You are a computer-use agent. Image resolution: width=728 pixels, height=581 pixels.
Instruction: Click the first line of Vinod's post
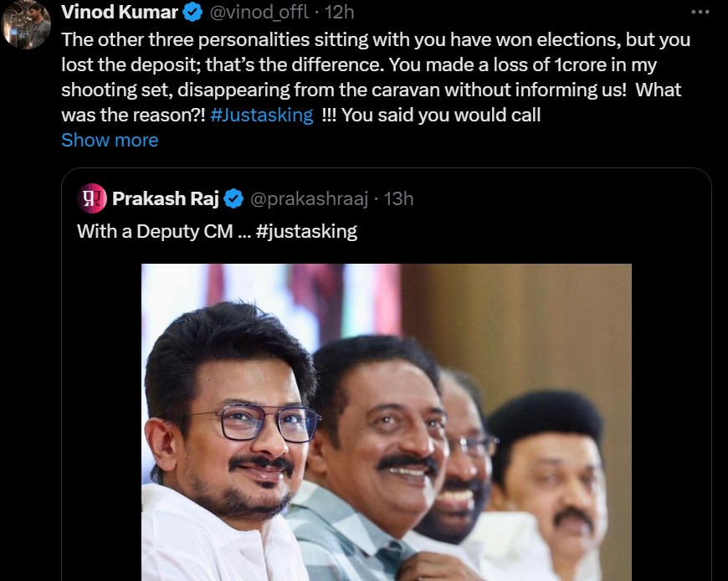click(377, 39)
